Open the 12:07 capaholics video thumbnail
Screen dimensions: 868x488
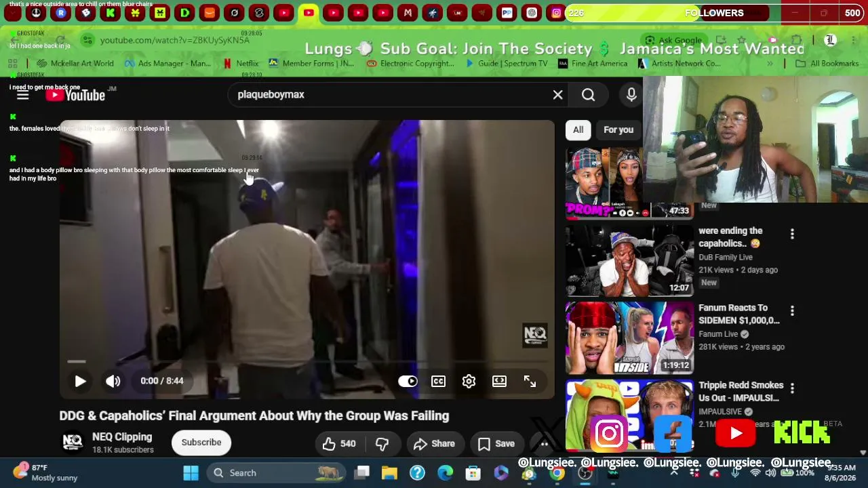pyautogui.click(x=629, y=261)
